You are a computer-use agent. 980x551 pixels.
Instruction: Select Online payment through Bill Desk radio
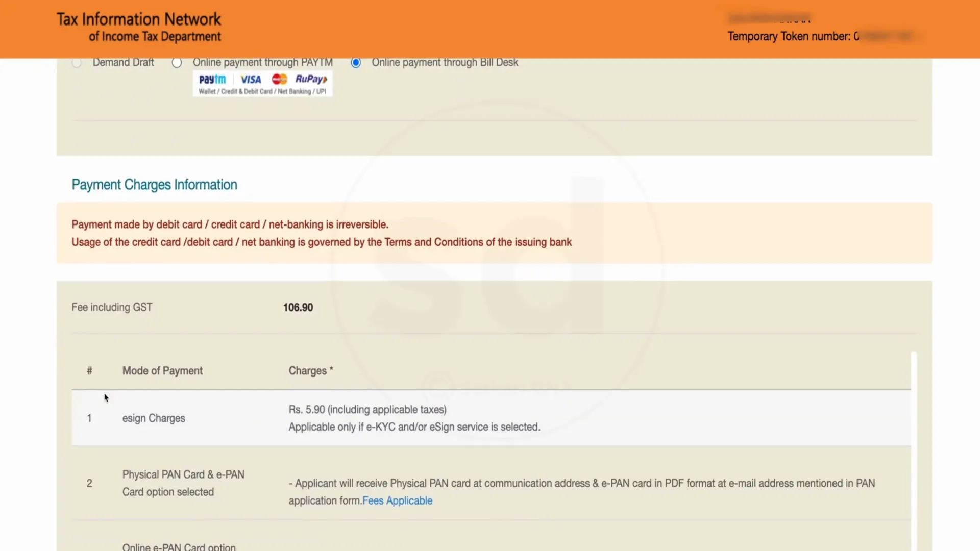click(356, 63)
